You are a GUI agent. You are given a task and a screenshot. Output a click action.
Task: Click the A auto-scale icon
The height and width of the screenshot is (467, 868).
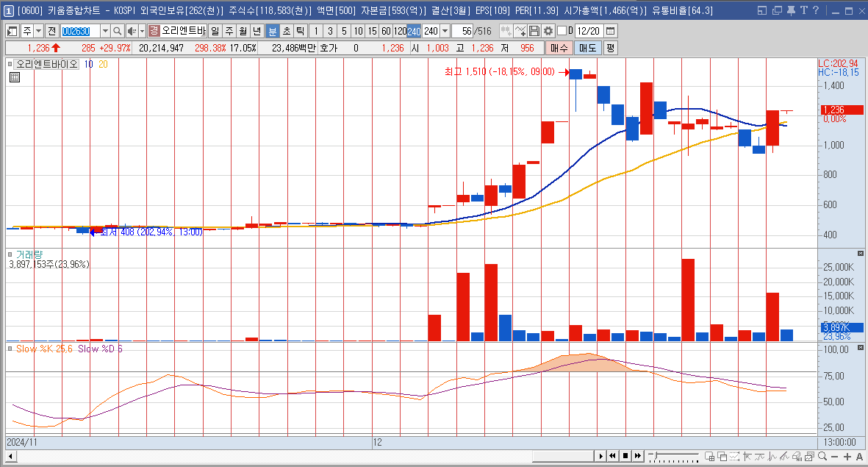(859, 457)
